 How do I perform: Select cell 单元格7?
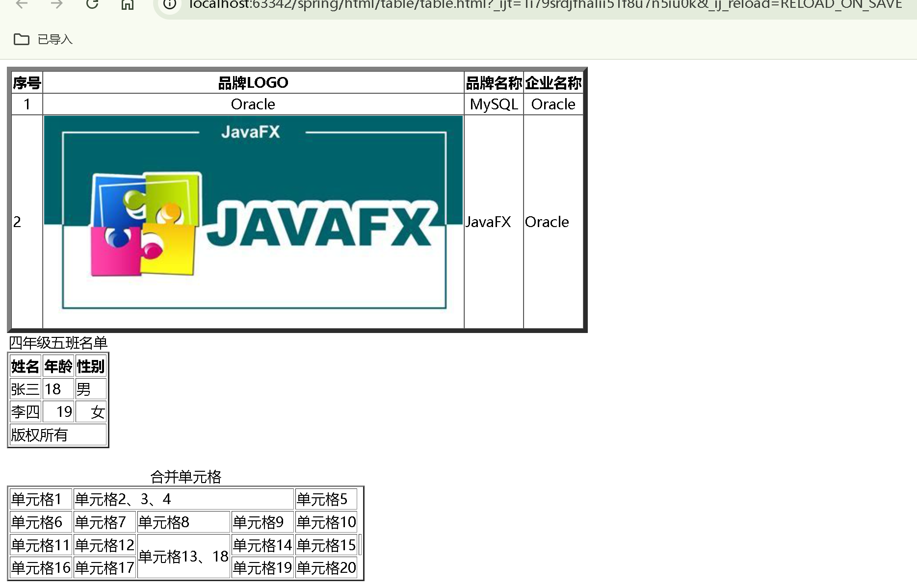(105, 522)
